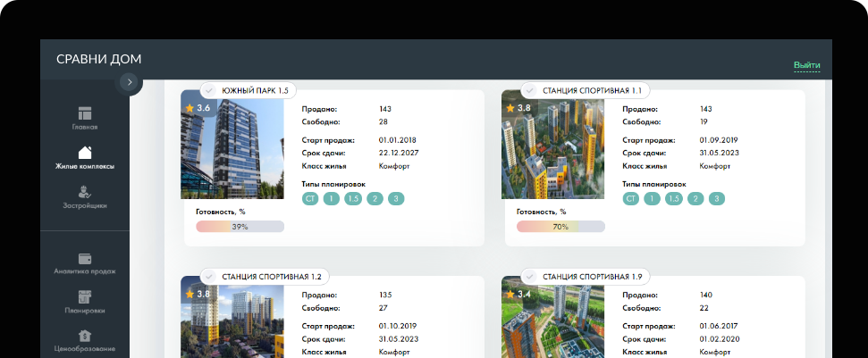Select layout chip 1 in Спортивная 1.1
Viewport: 868px width, 358px height.
point(652,199)
